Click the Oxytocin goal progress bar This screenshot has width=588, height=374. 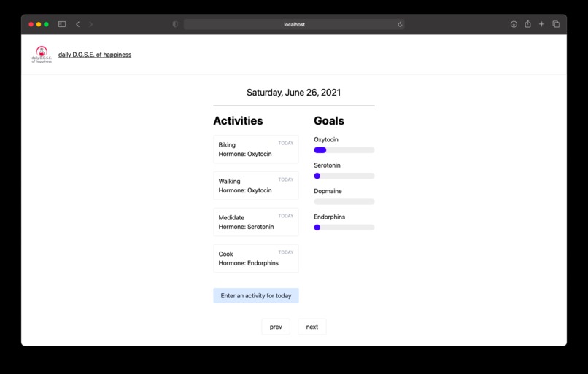(x=344, y=150)
